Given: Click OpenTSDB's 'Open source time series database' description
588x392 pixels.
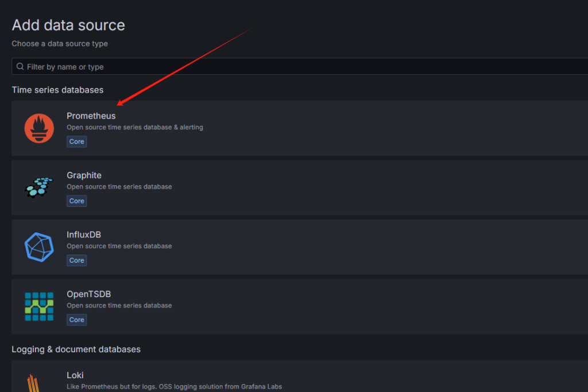Looking at the screenshot, I should point(119,305).
